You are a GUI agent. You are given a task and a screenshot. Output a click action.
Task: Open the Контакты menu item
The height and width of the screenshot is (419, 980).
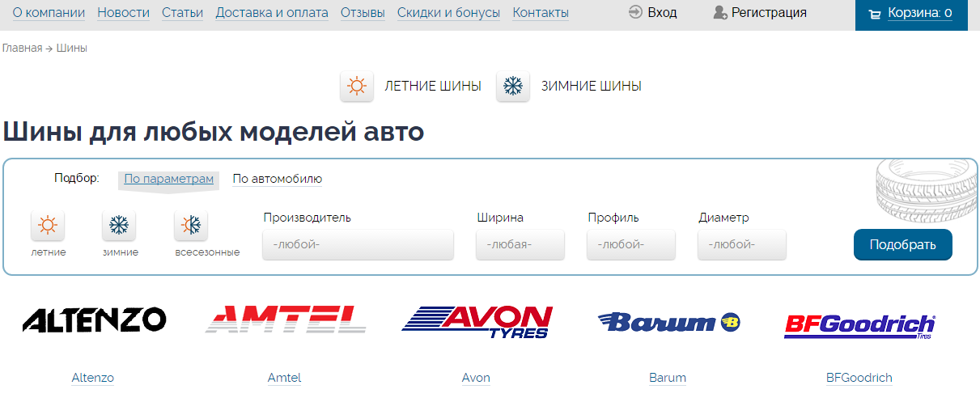coord(541,13)
